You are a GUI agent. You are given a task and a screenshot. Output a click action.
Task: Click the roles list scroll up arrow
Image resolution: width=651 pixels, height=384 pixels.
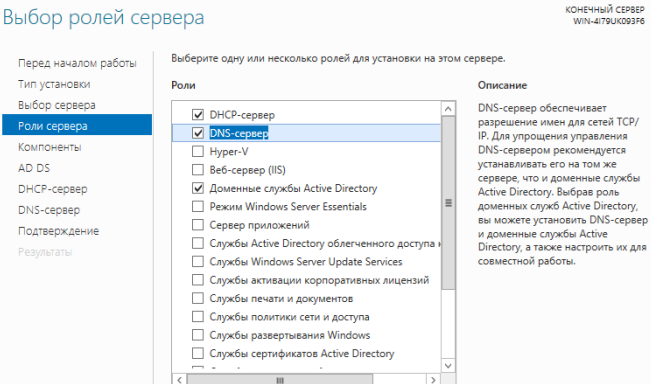[448, 109]
